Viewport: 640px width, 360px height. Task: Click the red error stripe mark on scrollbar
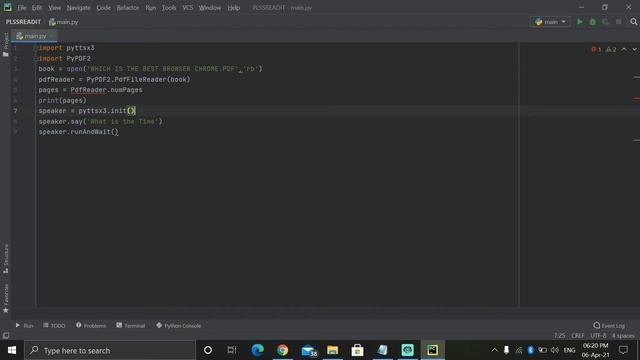point(637,98)
